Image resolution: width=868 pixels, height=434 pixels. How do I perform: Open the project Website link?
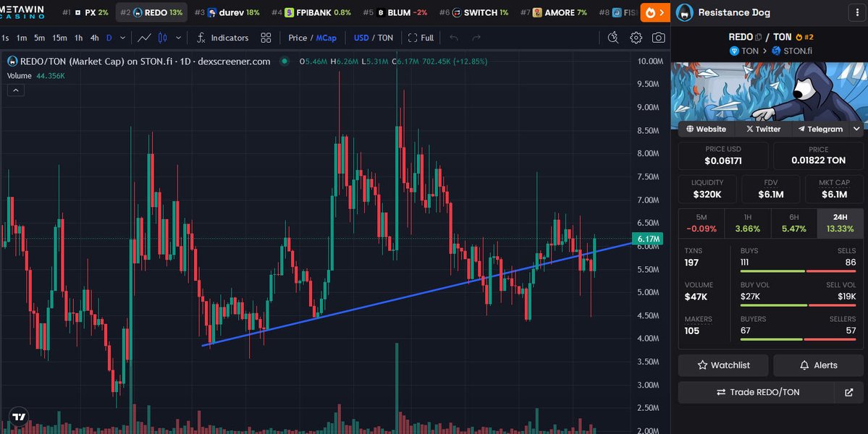706,129
